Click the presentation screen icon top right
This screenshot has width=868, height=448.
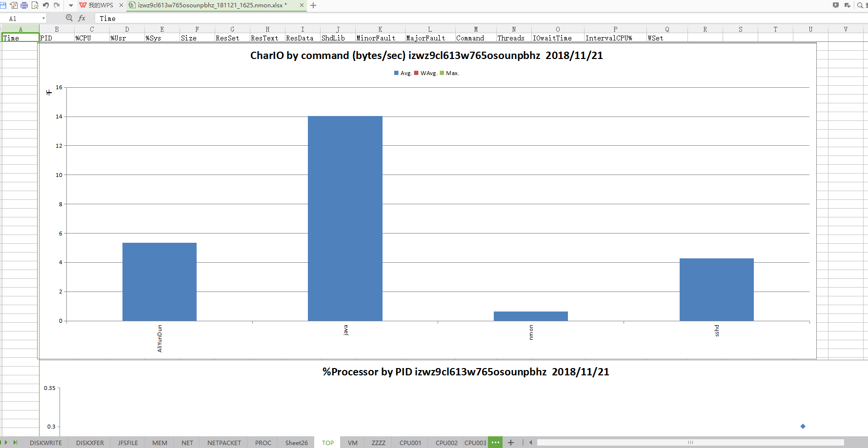click(x=836, y=5)
